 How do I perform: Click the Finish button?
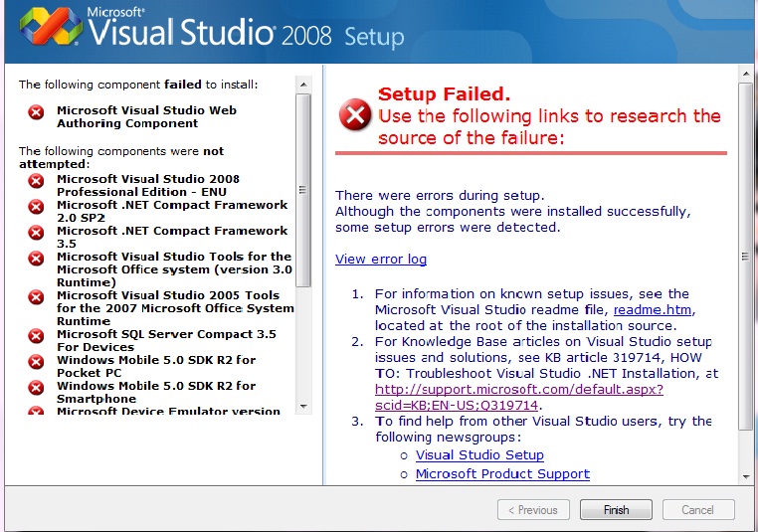616,510
